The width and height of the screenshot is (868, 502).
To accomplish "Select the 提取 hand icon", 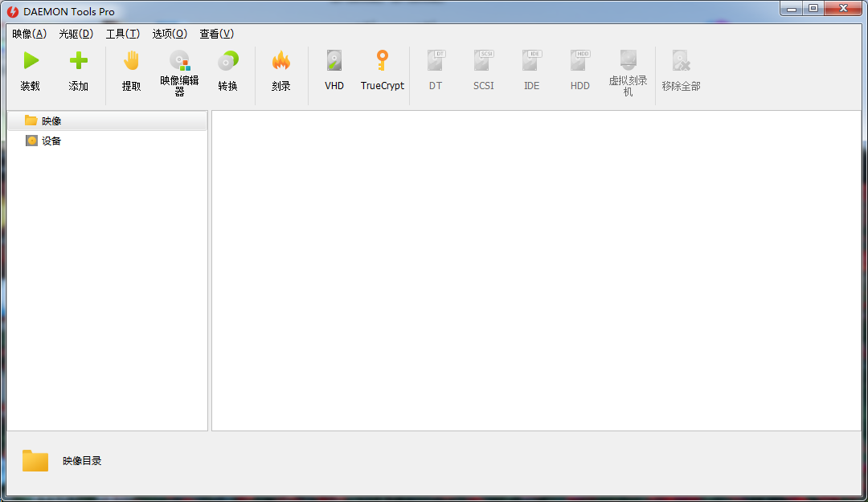I will point(131,60).
